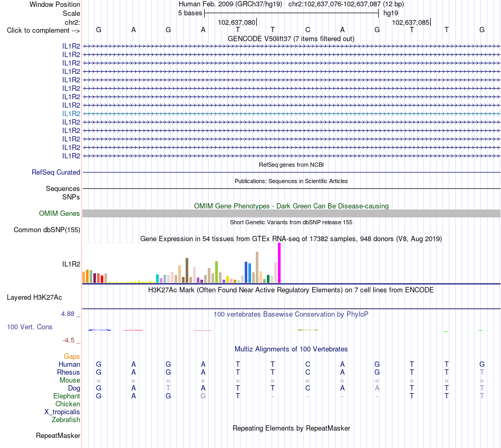Screen dimensions: 501x448
Task: Click the '5 bases' scale label
Action: pos(190,13)
